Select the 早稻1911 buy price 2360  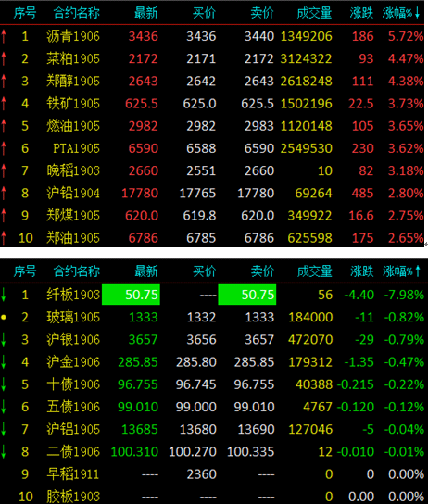[201, 474]
